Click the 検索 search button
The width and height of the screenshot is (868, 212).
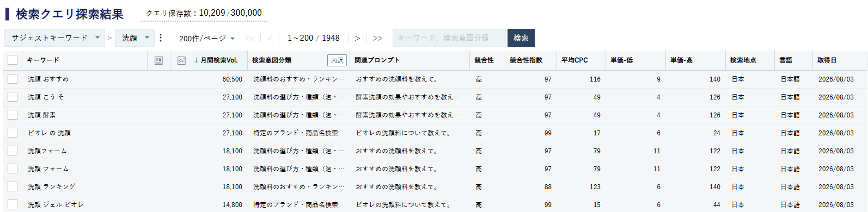(x=521, y=38)
